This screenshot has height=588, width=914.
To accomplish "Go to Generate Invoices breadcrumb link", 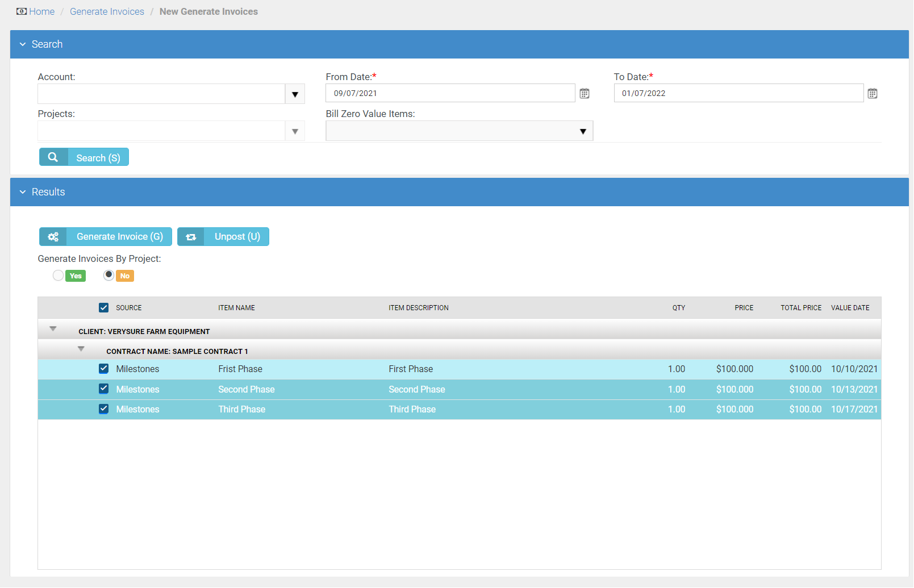I will pos(107,11).
